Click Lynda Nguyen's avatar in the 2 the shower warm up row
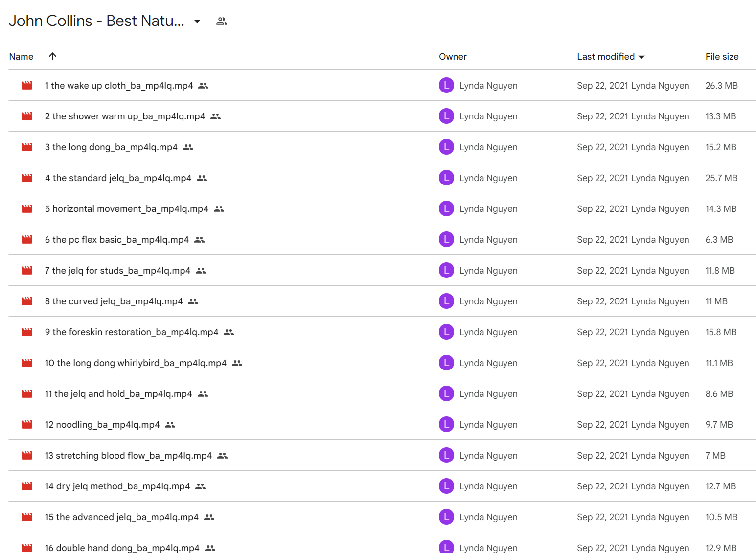This screenshot has height=553, width=756. point(446,116)
